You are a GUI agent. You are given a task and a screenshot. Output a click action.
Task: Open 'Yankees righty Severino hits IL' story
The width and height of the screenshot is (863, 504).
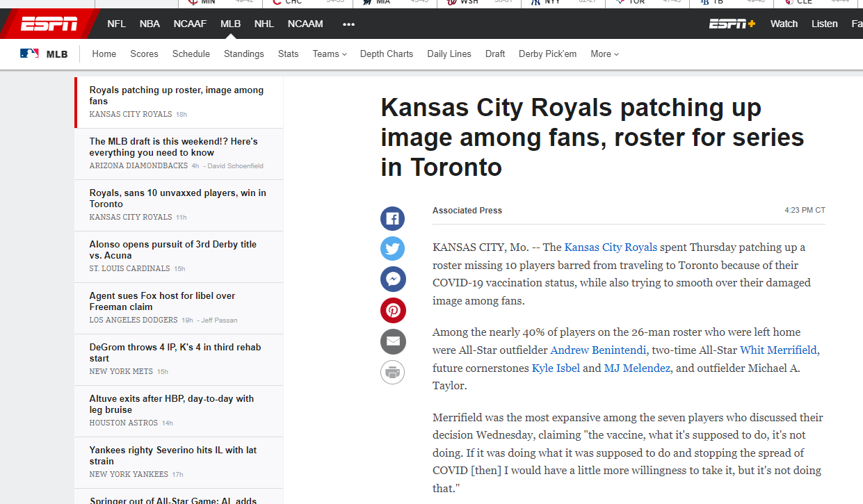pyautogui.click(x=173, y=456)
